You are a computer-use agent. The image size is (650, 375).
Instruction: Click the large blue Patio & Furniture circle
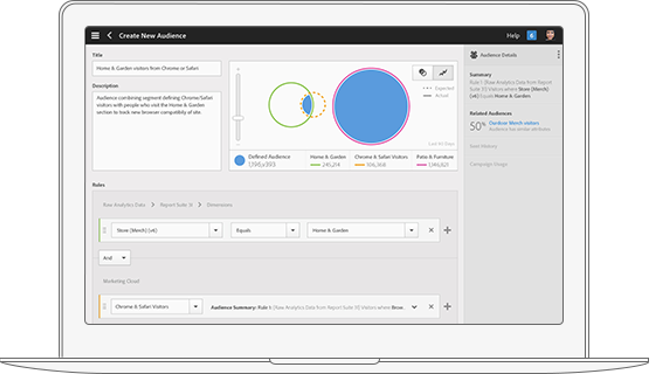point(371,106)
